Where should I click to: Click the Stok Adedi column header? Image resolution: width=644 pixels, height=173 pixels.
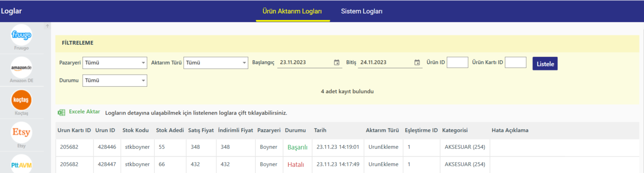pos(170,130)
